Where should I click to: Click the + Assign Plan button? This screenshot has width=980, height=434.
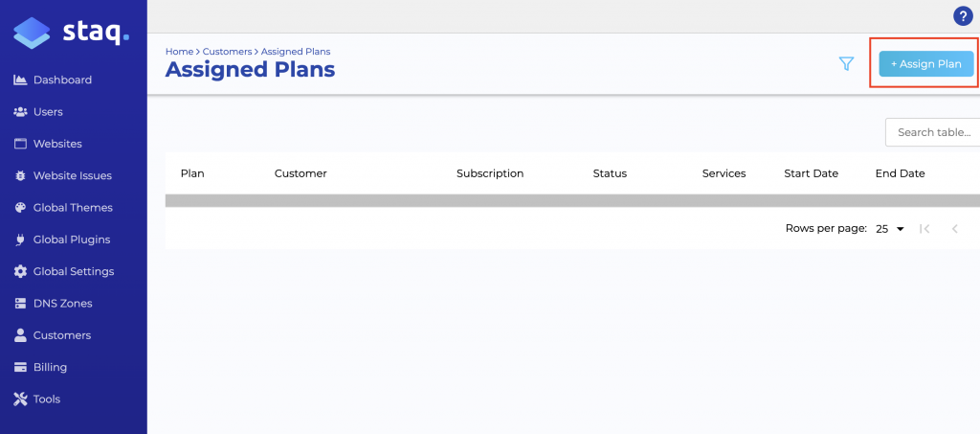(x=925, y=63)
